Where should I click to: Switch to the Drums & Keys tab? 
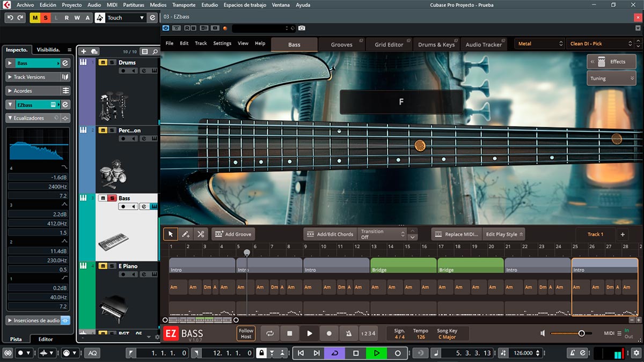tap(436, 45)
